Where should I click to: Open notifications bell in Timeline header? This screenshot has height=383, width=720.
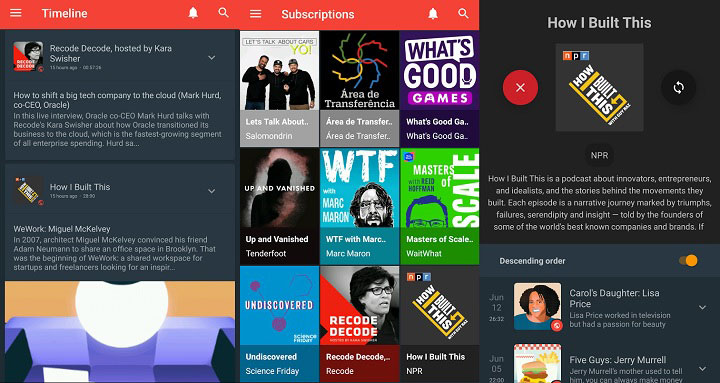pos(193,13)
